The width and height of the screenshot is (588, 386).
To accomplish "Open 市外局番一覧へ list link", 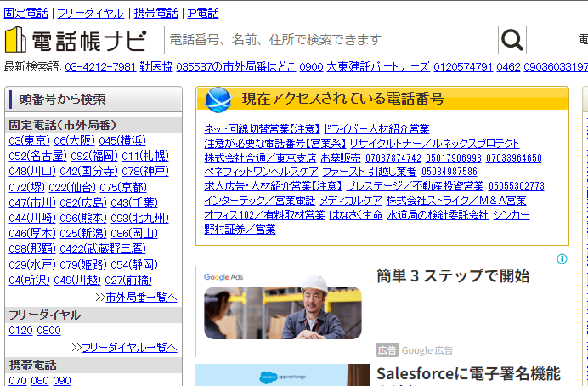I will pyautogui.click(x=141, y=298).
